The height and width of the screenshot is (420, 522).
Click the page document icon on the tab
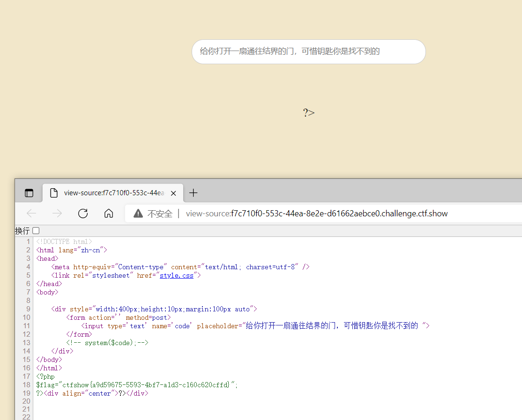[53, 192]
